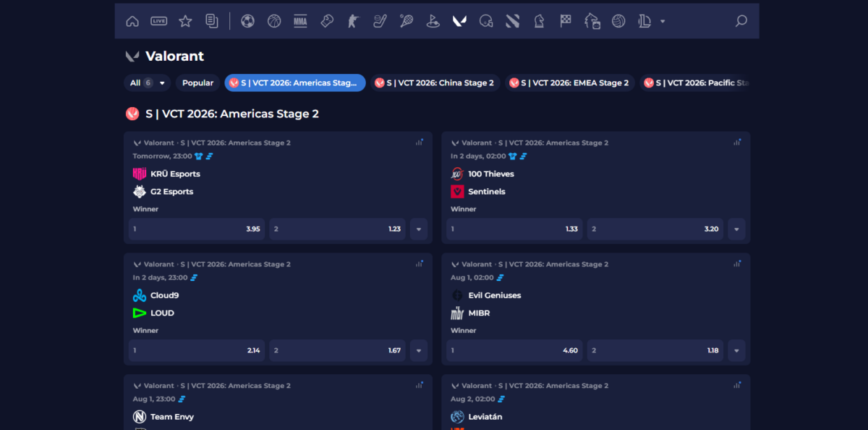Click the Valorant page title

click(175, 56)
